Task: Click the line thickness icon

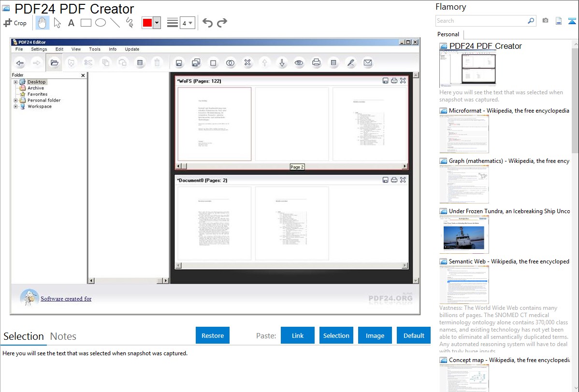Action: [173, 23]
